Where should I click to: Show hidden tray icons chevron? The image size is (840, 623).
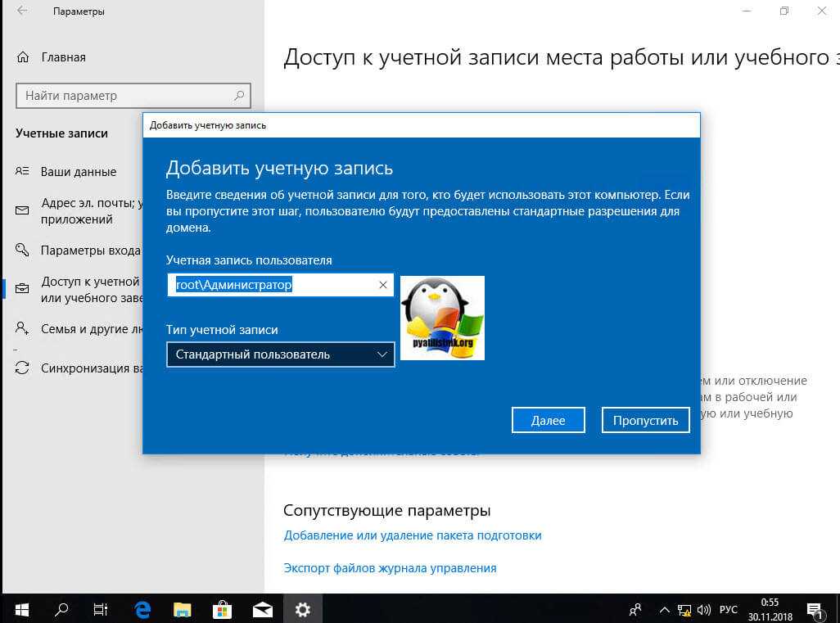point(664,610)
